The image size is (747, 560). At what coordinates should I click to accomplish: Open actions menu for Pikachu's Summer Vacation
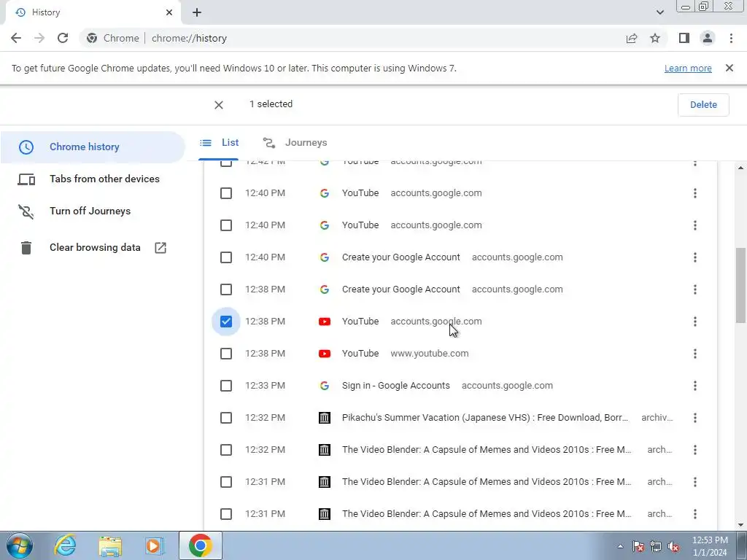[695, 418]
